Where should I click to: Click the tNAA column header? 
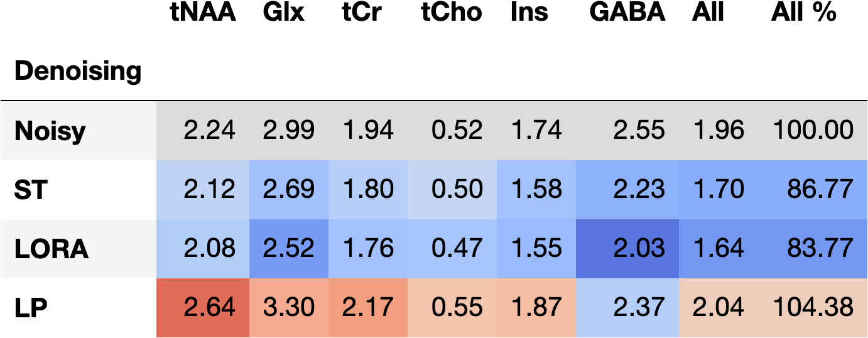(203, 13)
